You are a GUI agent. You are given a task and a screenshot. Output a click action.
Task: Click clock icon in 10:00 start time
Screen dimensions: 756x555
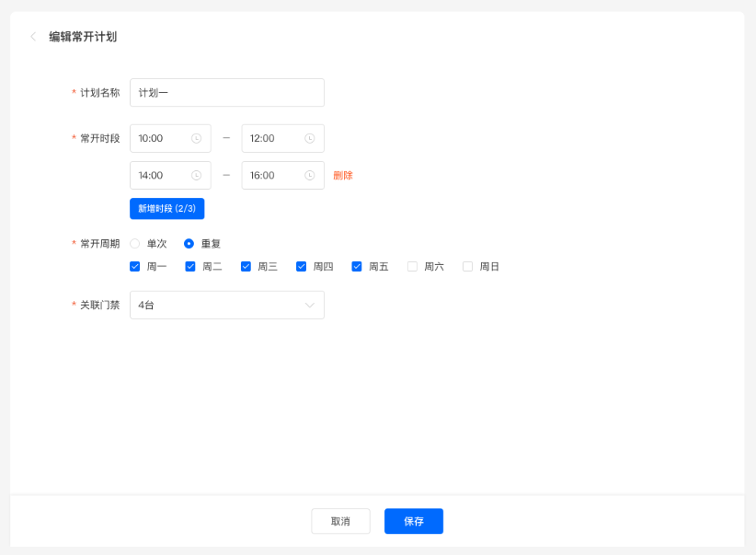(x=196, y=138)
